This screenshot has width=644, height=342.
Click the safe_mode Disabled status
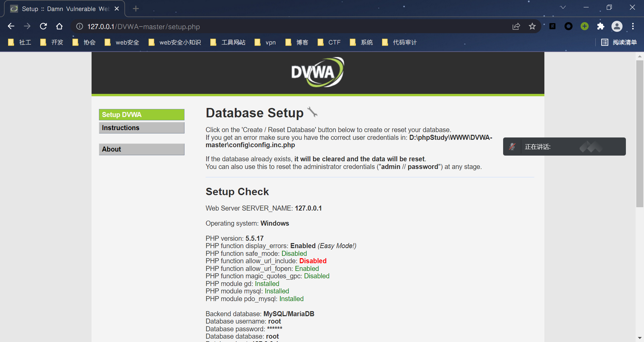[294, 253]
